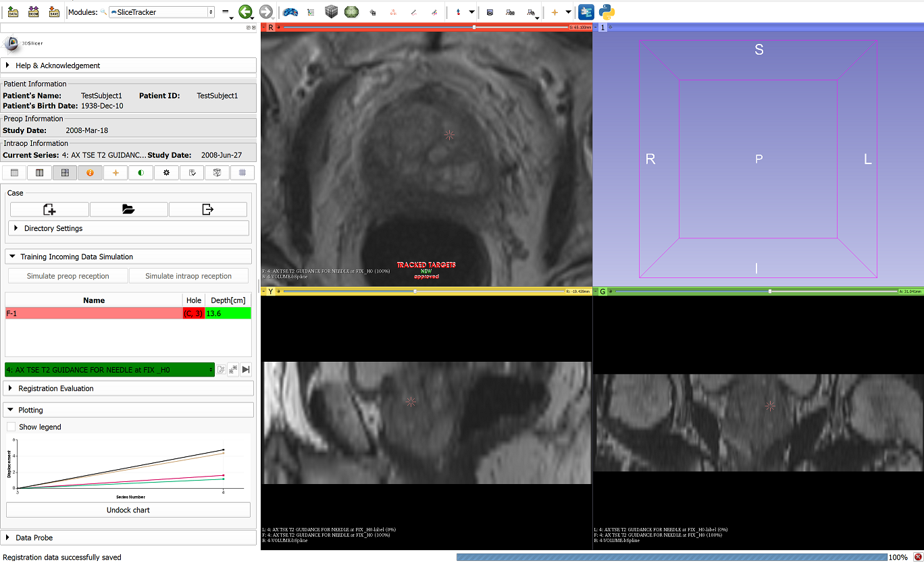Click the Python interactor icon
Screen dimensions: 924x563
click(x=607, y=11)
